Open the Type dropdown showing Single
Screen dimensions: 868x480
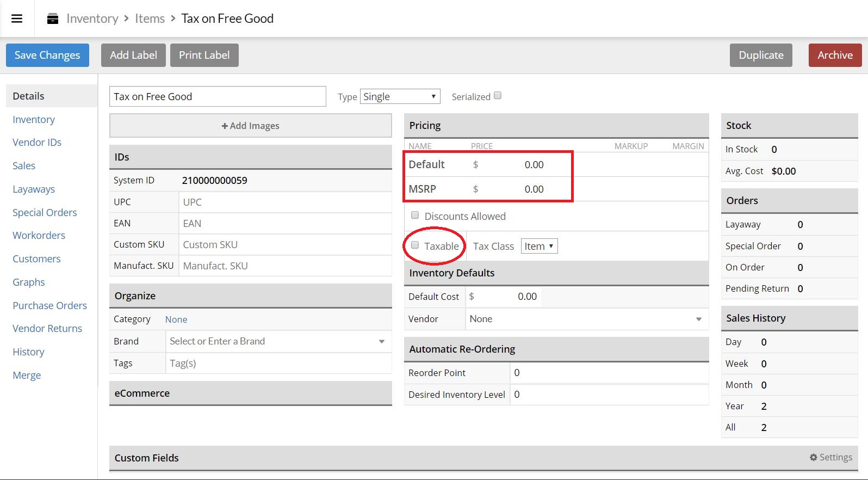coord(400,96)
